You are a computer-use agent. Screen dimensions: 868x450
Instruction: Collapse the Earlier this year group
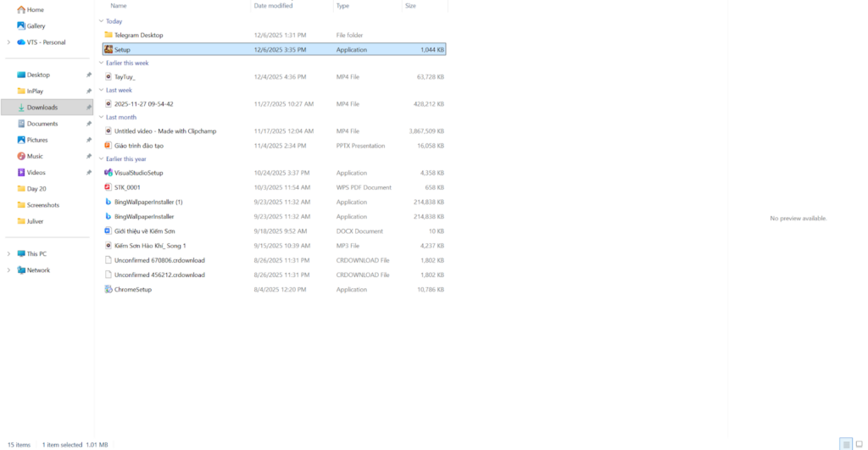coord(101,158)
